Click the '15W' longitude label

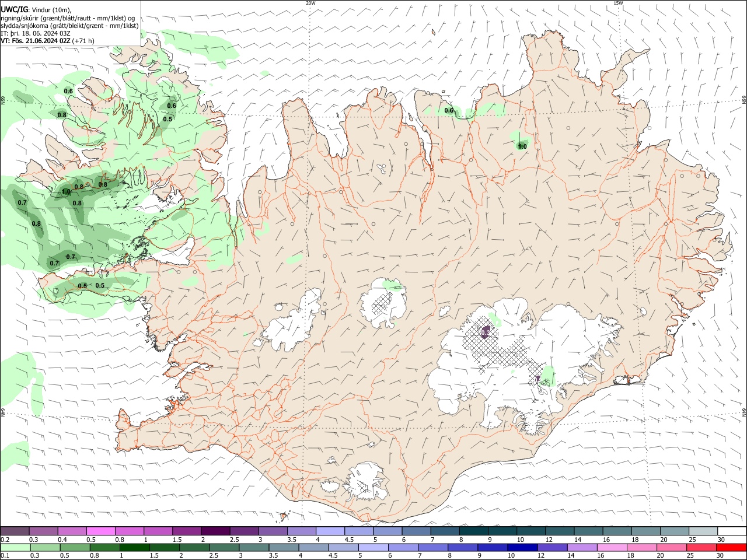click(x=618, y=3)
